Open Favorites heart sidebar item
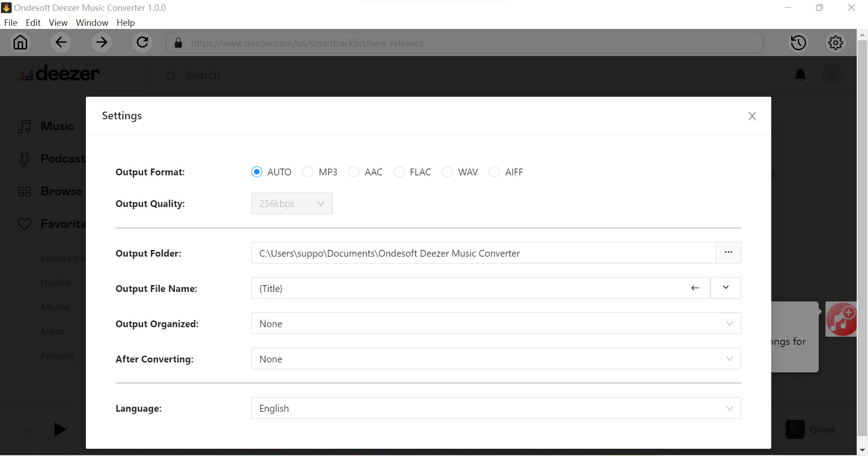Viewport: 868px width, 456px height. pyautogui.click(x=52, y=224)
